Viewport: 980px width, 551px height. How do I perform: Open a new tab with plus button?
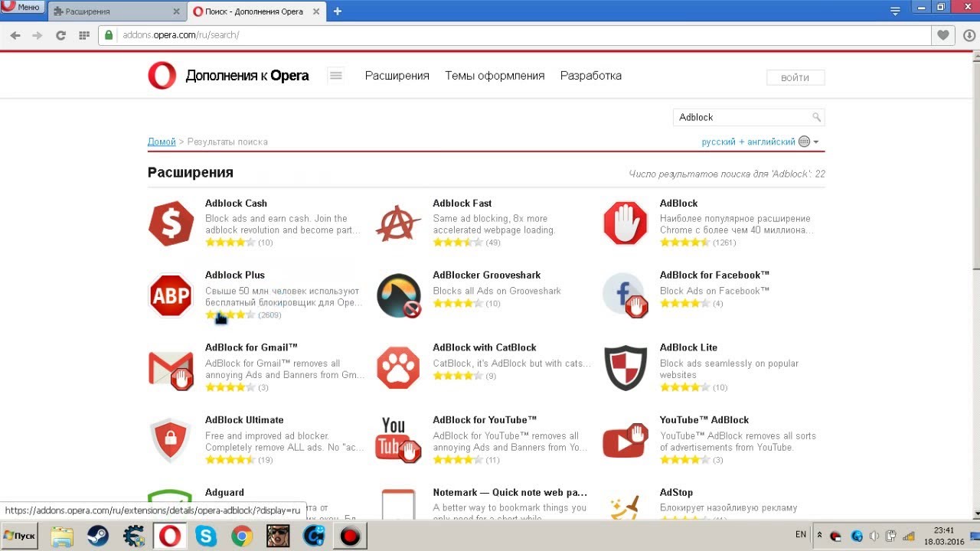coord(338,11)
